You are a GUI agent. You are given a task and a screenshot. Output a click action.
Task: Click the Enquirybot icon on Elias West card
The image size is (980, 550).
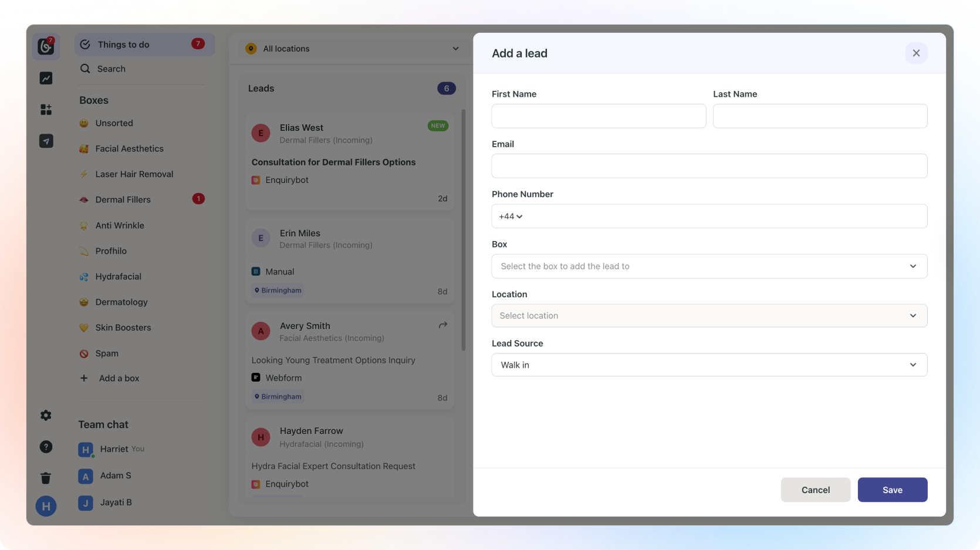click(x=256, y=180)
